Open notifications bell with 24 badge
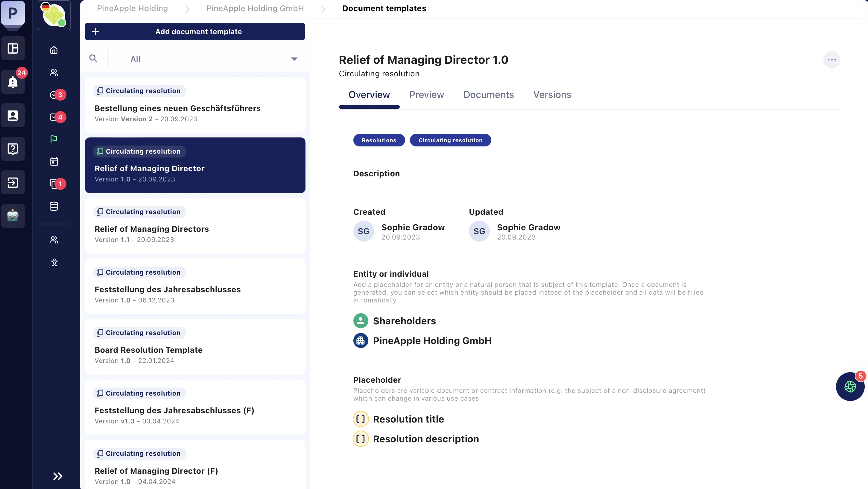 pos(13,82)
